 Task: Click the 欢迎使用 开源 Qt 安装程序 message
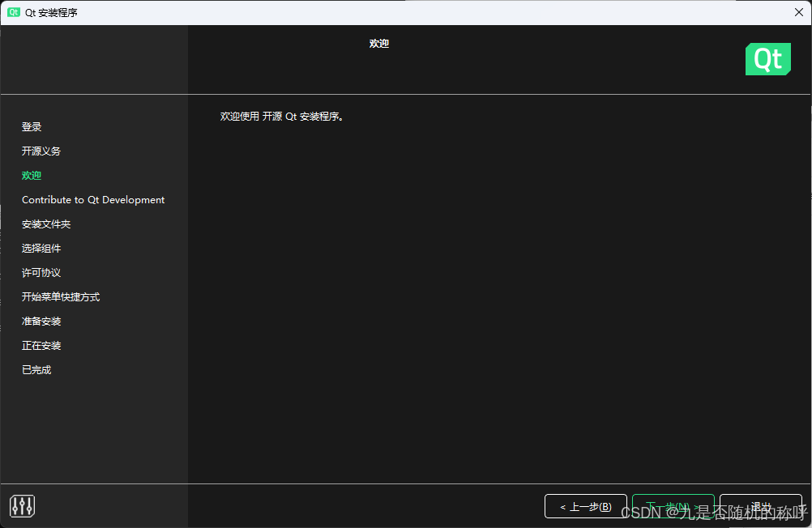(282, 117)
